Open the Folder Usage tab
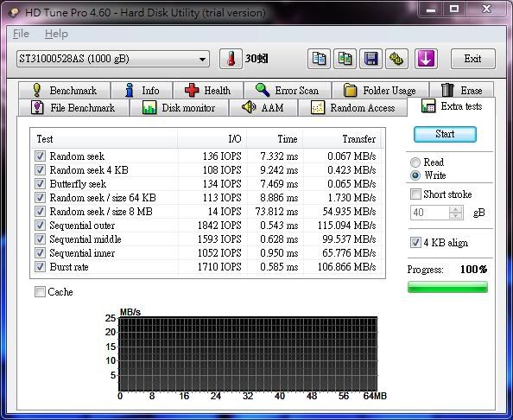Viewport: 513px width, 420px height. tap(380, 90)
